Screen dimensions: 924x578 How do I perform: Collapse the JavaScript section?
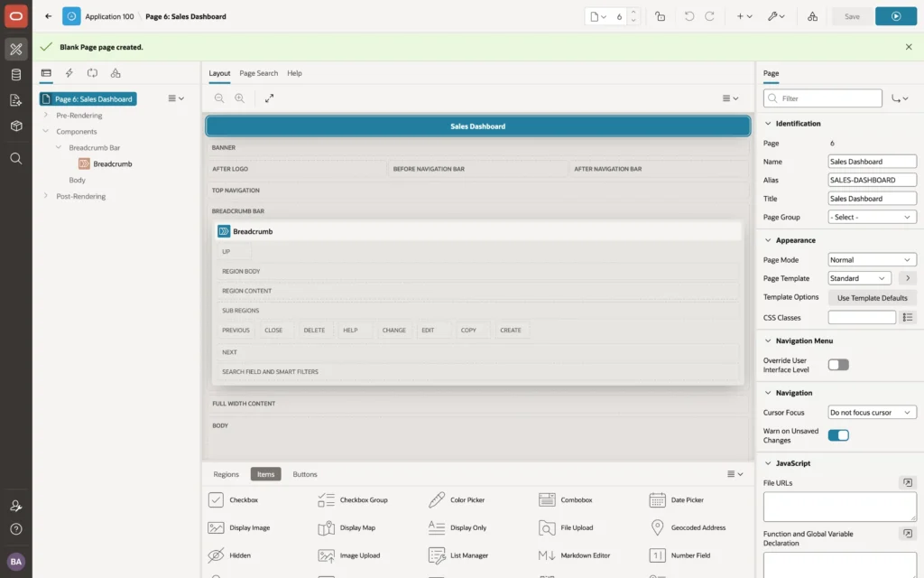click(x=767, y=463)
